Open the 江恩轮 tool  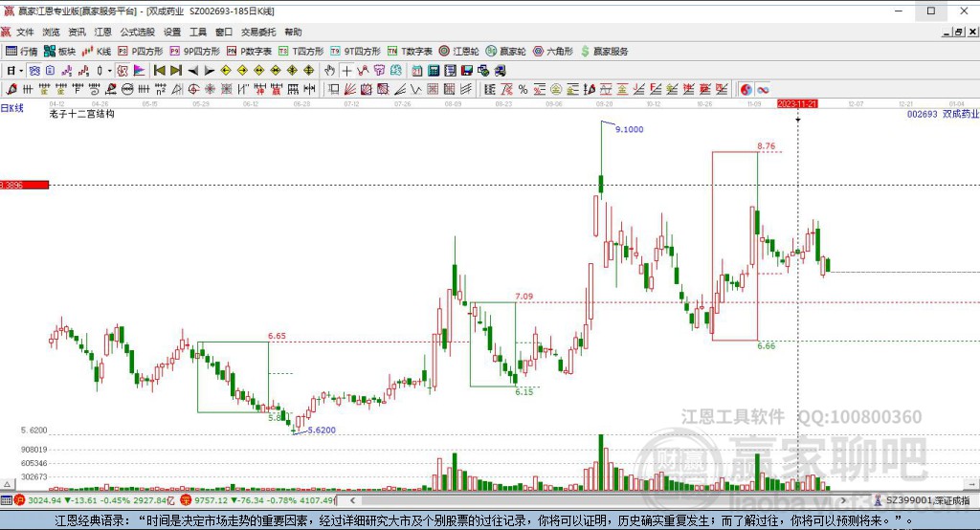tap(458, 52)
